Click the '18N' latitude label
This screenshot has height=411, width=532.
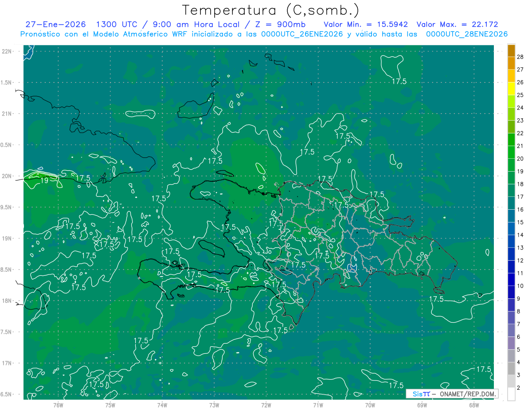[x=8, y=301]
